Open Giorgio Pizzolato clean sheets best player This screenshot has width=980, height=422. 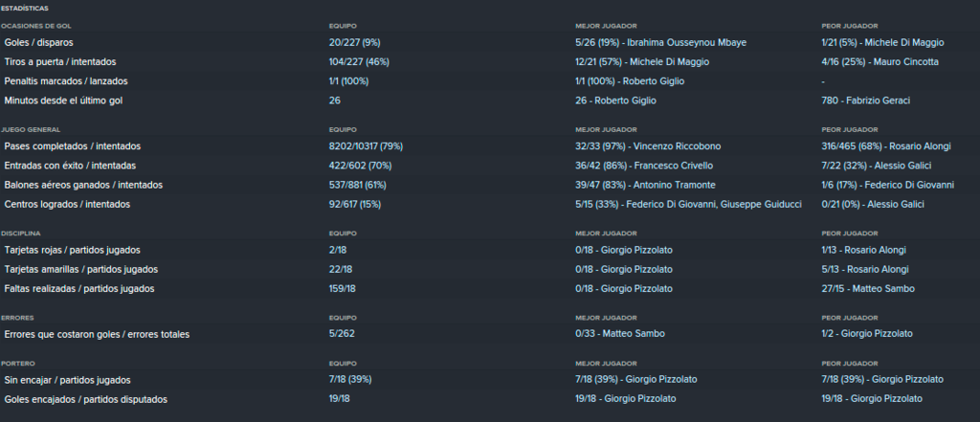636,380
